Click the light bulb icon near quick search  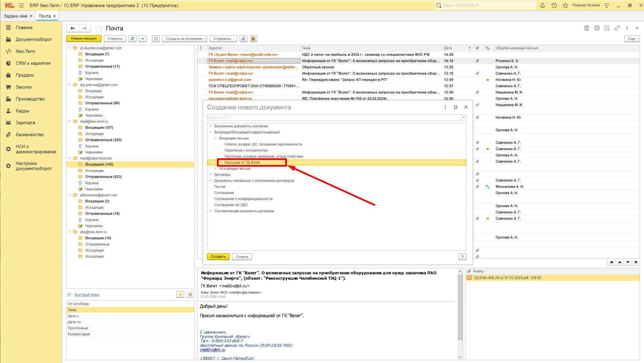pos(180,295)
